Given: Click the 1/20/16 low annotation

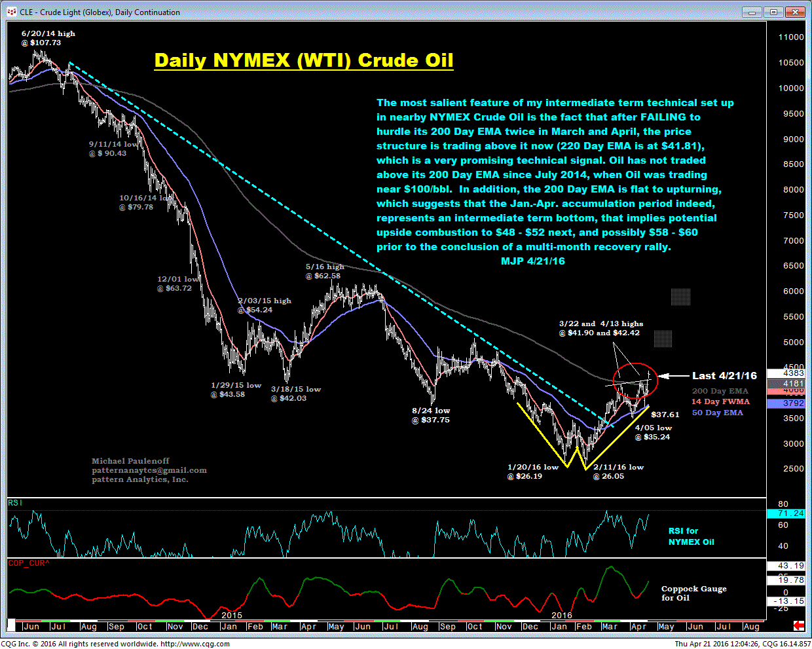Looking at the screenshot, I should (533, 472).
